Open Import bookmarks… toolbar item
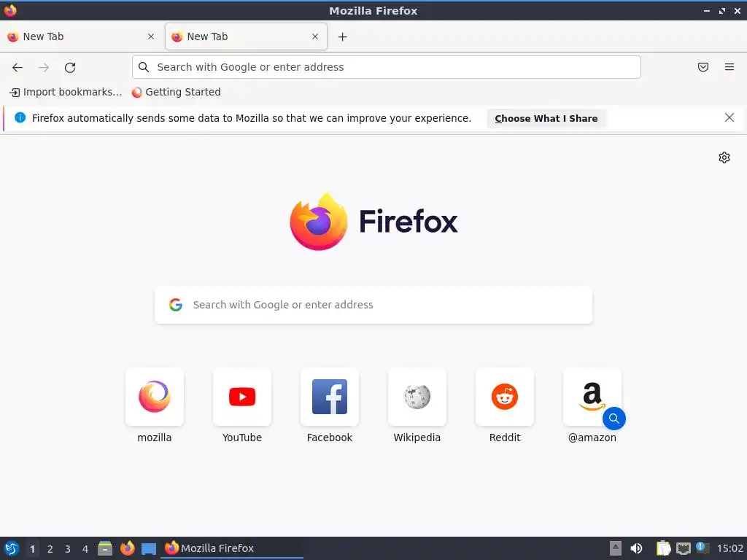The image size is (747, 560). point(66,93)
